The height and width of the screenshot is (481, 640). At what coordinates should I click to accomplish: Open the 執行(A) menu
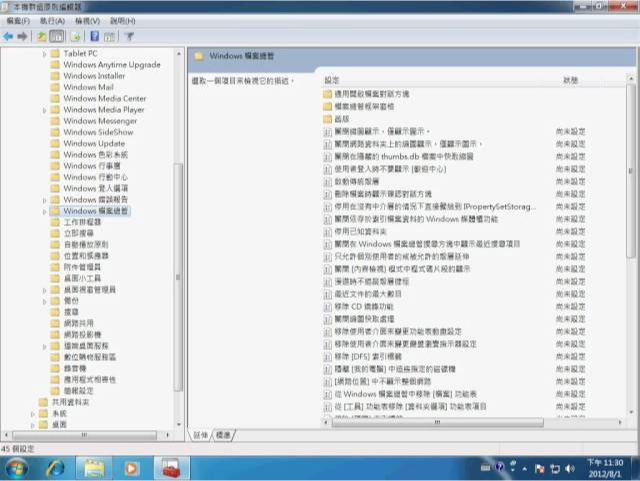(52, 21)
